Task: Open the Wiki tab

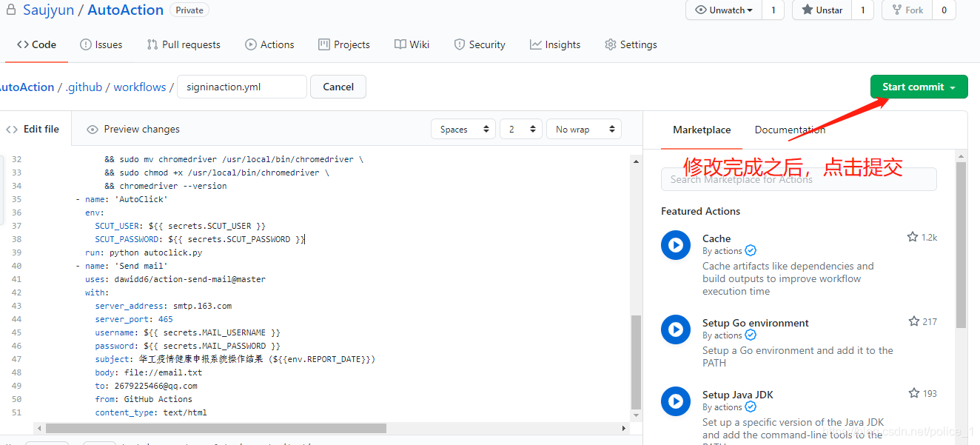Action: click(x=412, y=44)
